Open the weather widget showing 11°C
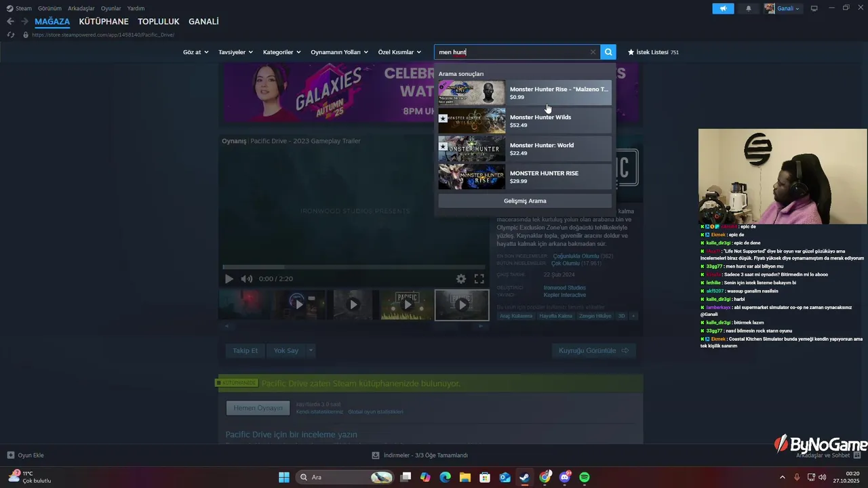Image resolution: width=868 pixels, height=488 pixels. tap(30, 477)
